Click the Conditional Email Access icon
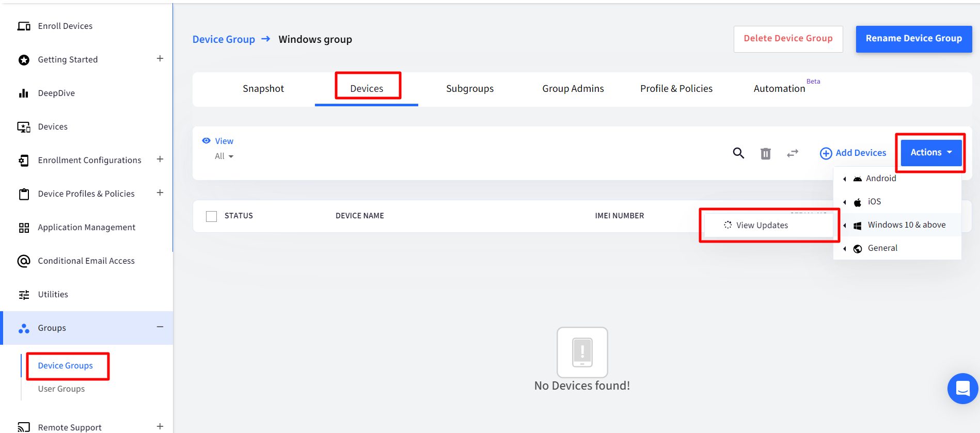Image resolution: width=980 pixels, height=433 pixels. point(24,261)
